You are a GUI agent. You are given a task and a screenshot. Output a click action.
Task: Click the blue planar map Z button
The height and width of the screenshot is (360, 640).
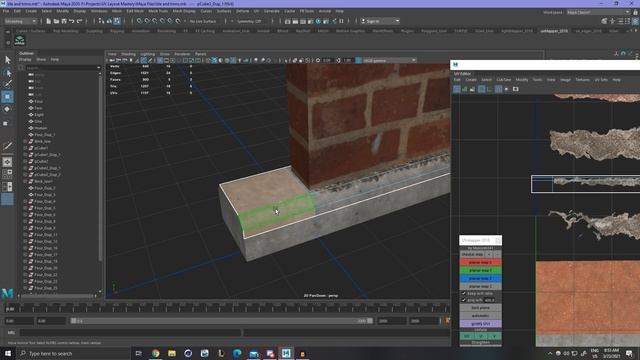[x=480, y=278]
